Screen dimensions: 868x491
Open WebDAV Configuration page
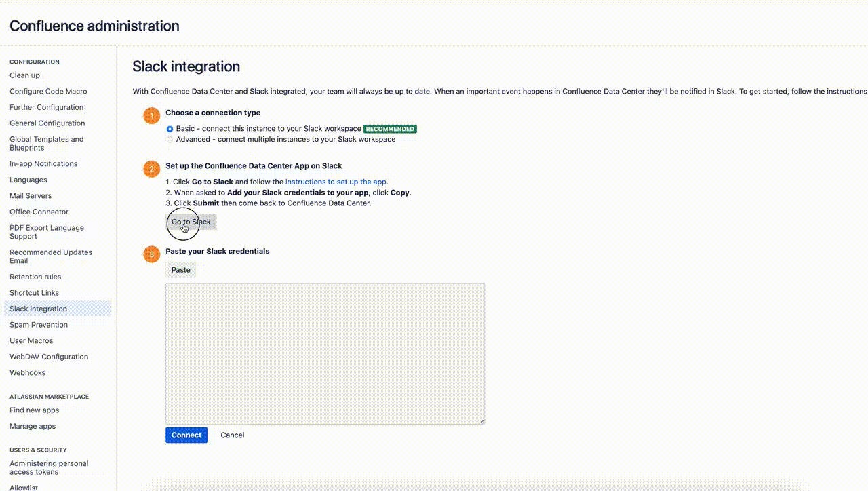coord(49,357)
